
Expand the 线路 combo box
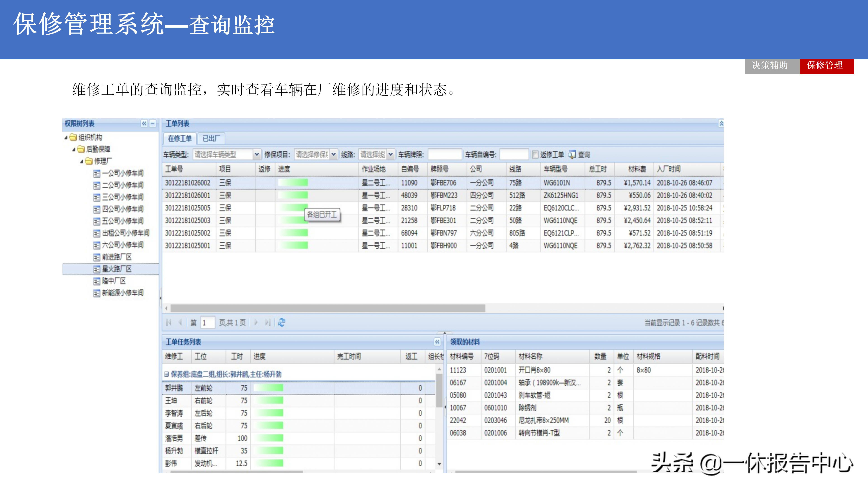(x=391, y=155)
